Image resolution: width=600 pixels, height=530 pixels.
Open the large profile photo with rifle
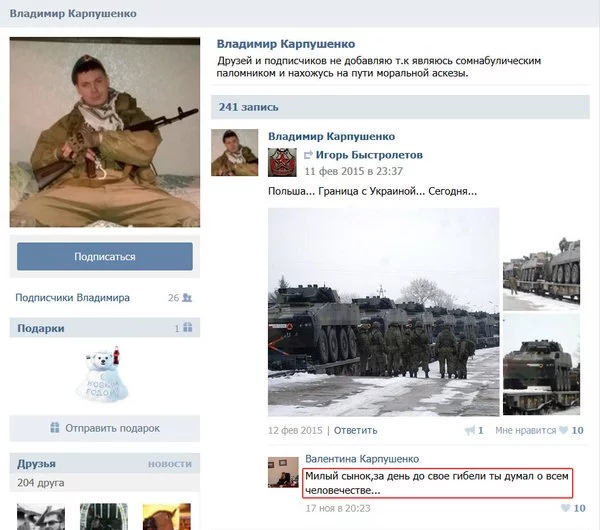(x=105, y=132)
